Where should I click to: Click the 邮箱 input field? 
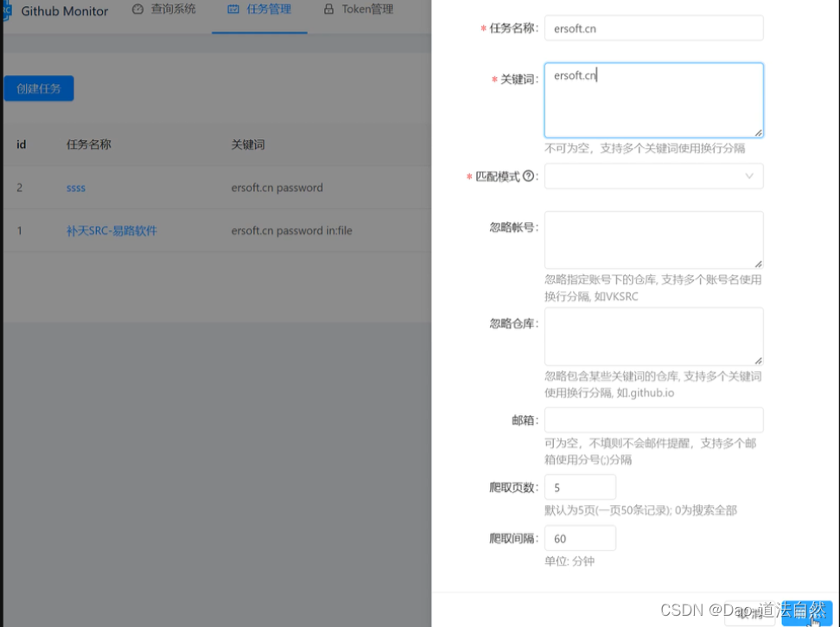(x=653, y=419)
